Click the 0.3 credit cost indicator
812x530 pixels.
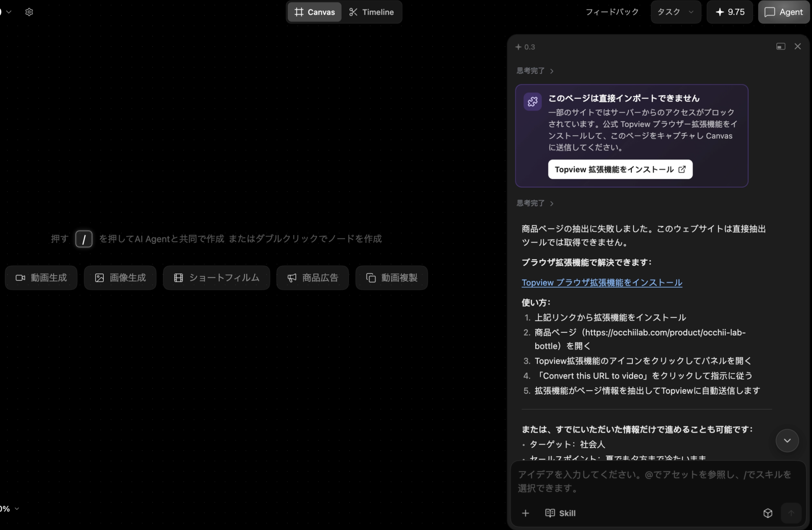pos(525,47)
